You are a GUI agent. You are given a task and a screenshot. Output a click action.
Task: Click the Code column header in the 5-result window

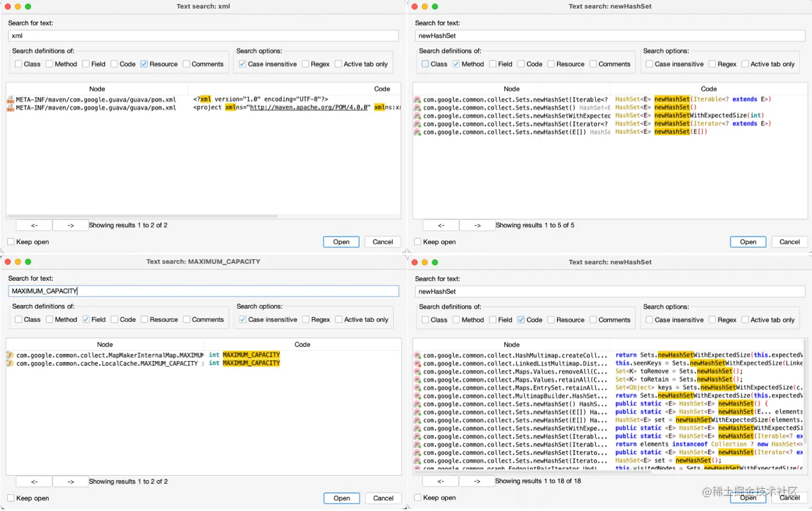tap(709, 88)
